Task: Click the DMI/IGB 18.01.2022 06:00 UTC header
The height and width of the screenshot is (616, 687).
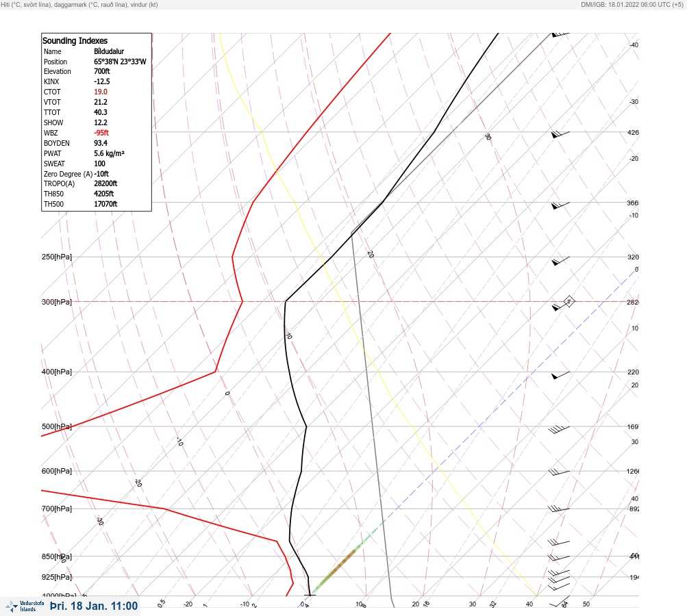Action: (632, 4)
